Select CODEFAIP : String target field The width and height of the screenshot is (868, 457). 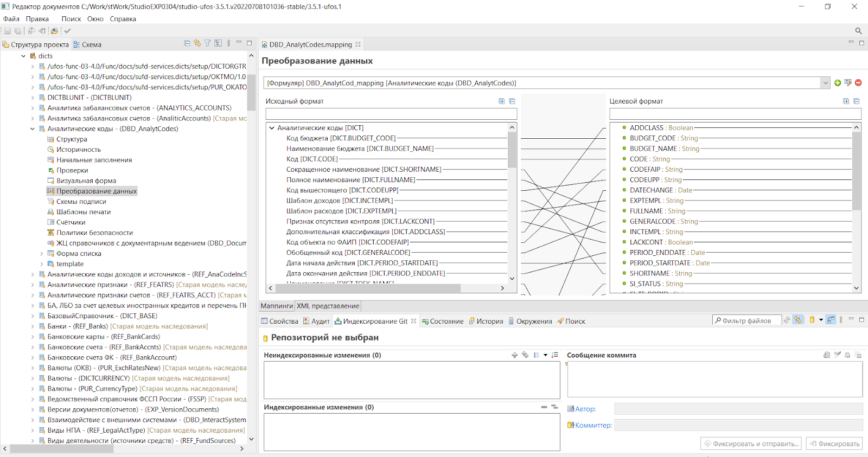(656, 170)
